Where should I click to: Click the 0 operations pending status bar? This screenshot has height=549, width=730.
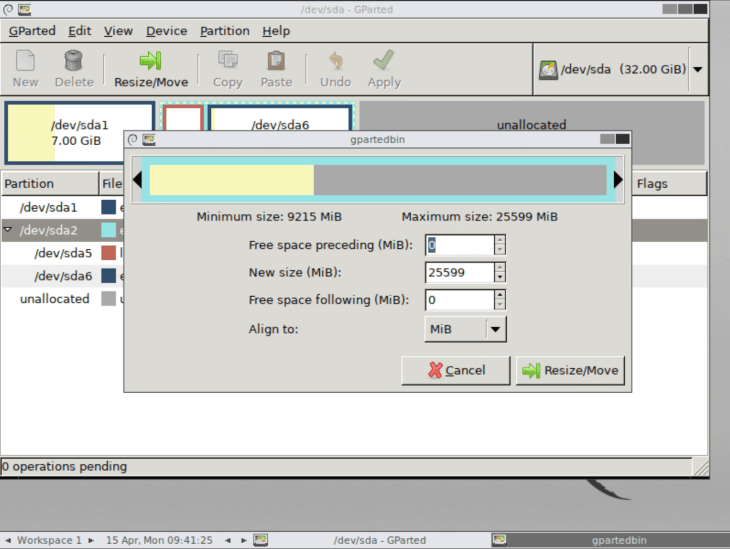(346, 466)
